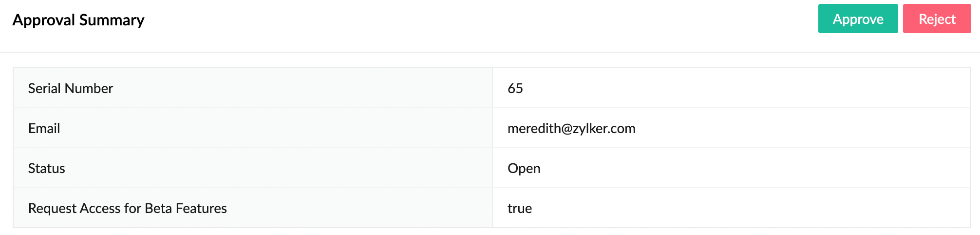Image resolution: width=980 pixels, height=235 pixels.
Task: Click the zylker.com domain in the email value
Action: [604, 128]
